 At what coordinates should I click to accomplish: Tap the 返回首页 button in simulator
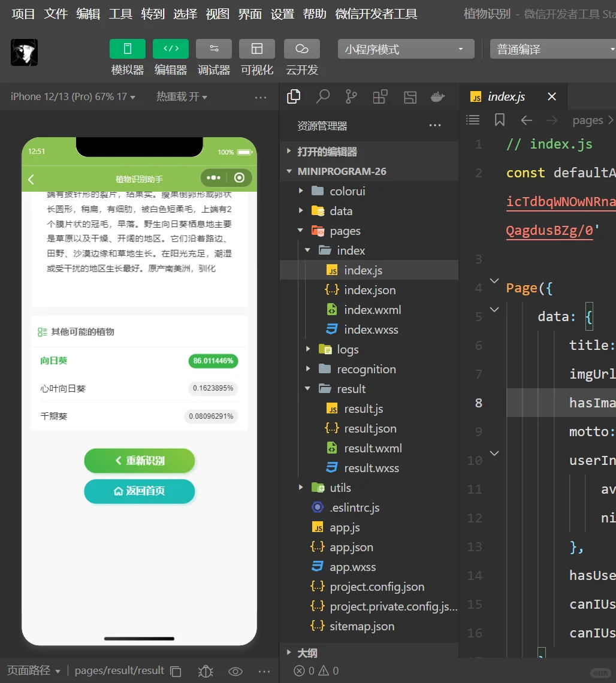(x=140, y=491)
